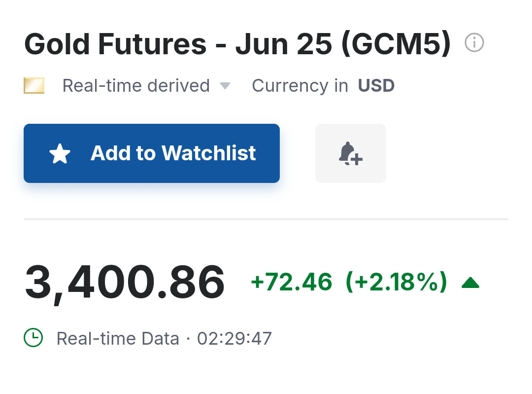This screenshot has height=394, width=532.
Task: Click the USD currency label
Action: tap(376, 86)
